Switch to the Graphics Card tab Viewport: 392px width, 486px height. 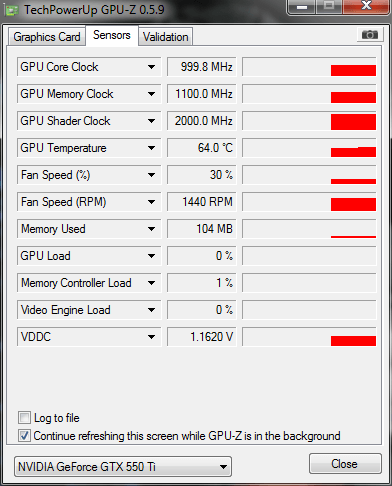click(x=47, y=37)
